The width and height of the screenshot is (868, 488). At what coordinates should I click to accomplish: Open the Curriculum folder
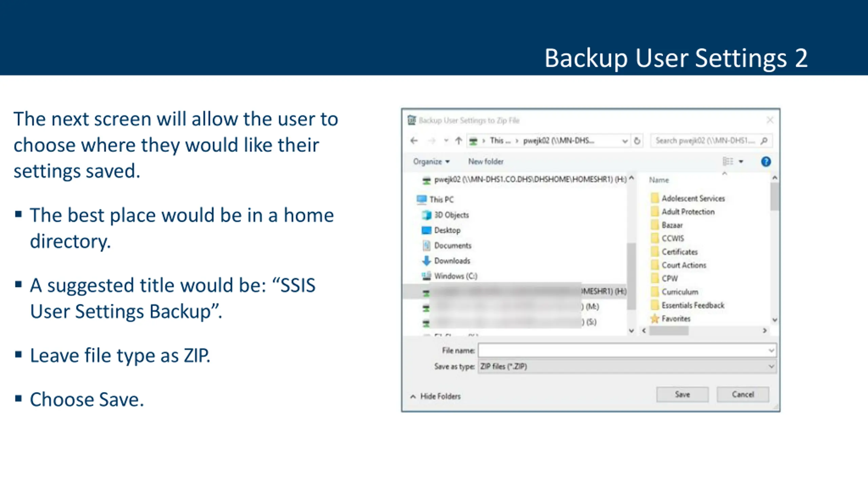pyautogui.click(x=675, y=292)
